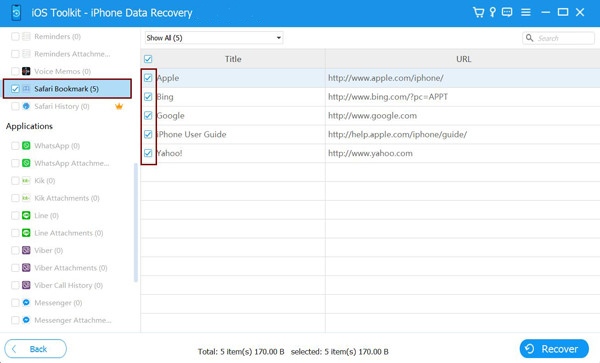The width and height of the screenshot is (600, 363).
Task: Click the Search input field
Action: [558, 38]
